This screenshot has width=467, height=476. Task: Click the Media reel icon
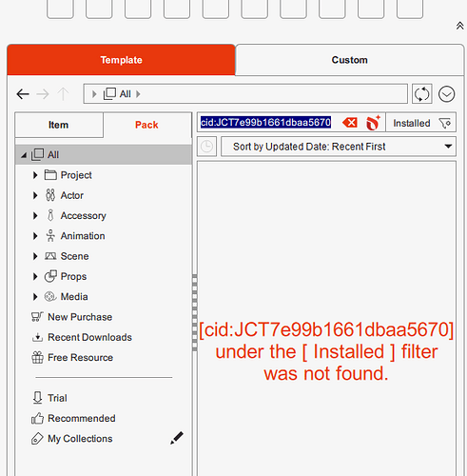[50, 297]
